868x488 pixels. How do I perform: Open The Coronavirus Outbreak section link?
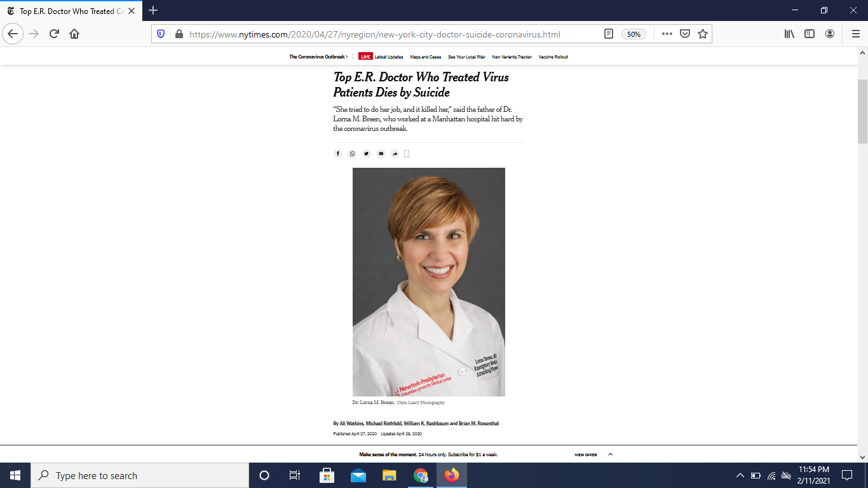[x=318, y=57]
